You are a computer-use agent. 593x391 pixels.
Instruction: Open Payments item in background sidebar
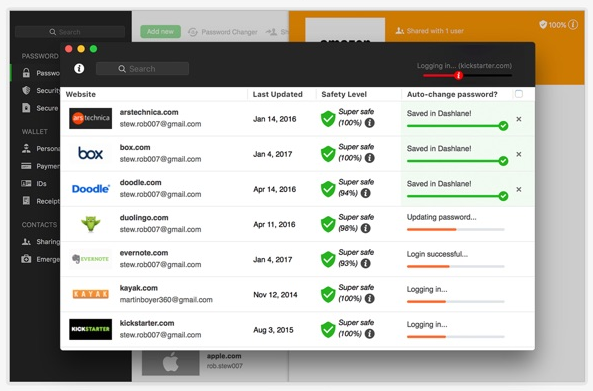(x=41, y=166)
